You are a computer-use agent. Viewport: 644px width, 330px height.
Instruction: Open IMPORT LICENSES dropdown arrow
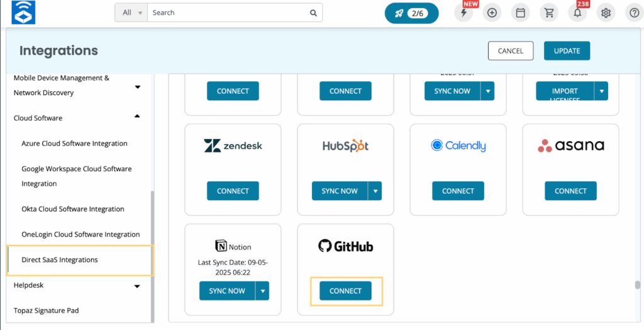601,91
